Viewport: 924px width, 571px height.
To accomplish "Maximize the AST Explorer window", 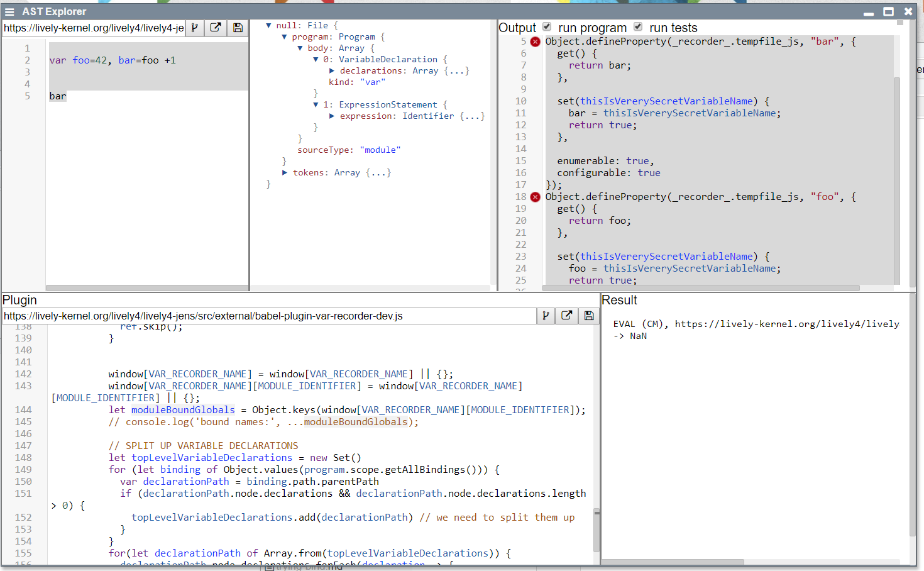I will [888, 11].
